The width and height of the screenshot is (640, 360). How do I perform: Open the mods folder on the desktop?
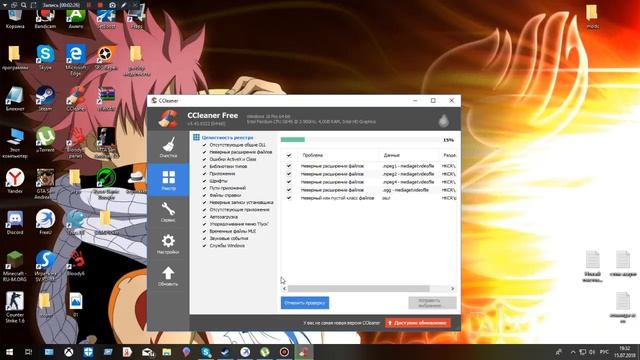[592, 16]
